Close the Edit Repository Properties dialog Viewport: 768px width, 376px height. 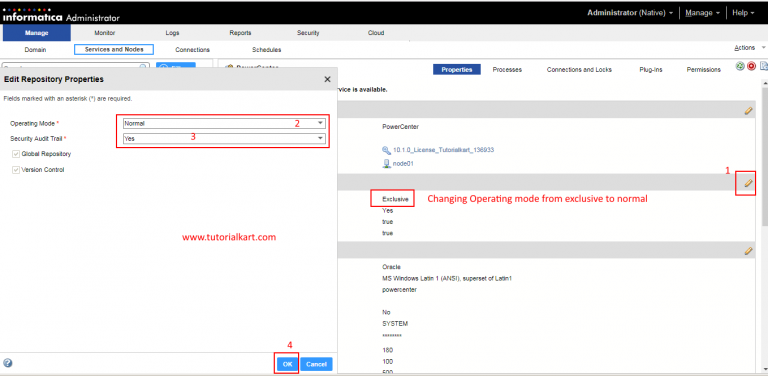[327, 79]
